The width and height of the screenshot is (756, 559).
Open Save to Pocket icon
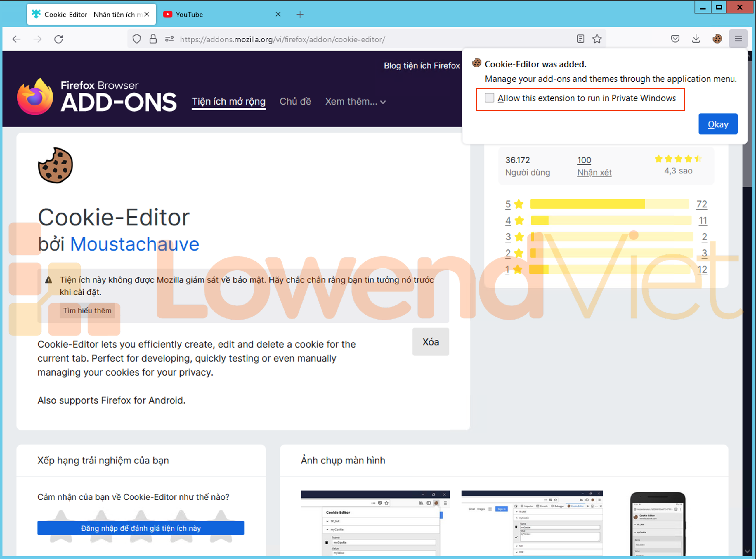(675, 39)
